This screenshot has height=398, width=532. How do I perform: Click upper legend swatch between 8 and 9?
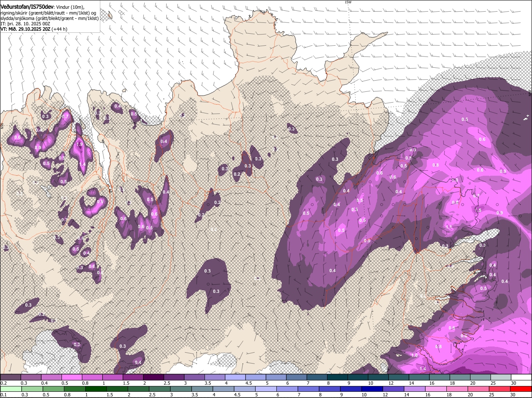(x=337, y=377)
